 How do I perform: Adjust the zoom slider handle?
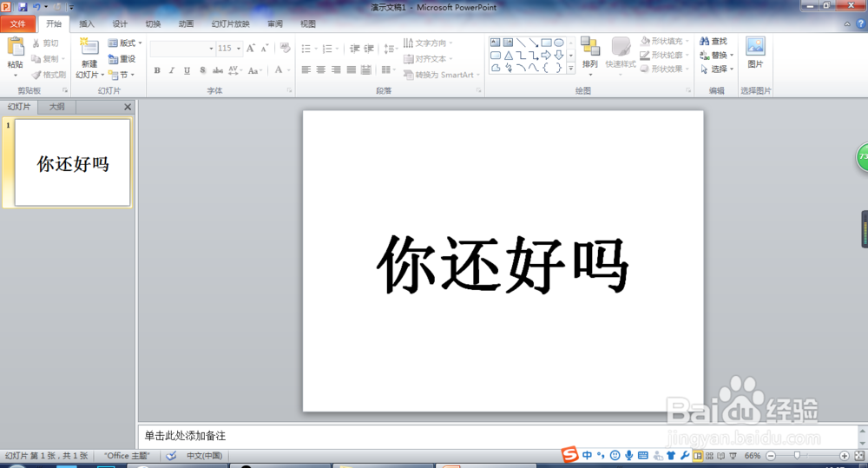click(x=797, y=455)
